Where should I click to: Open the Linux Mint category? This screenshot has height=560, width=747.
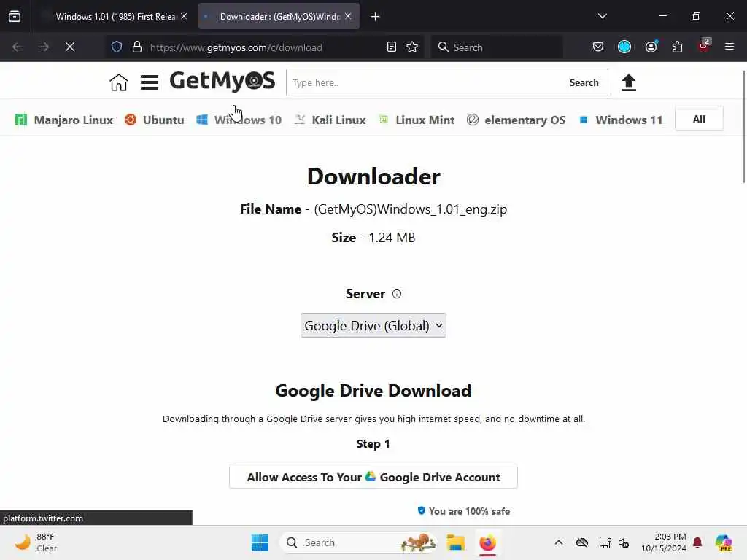tap(417, 120)
